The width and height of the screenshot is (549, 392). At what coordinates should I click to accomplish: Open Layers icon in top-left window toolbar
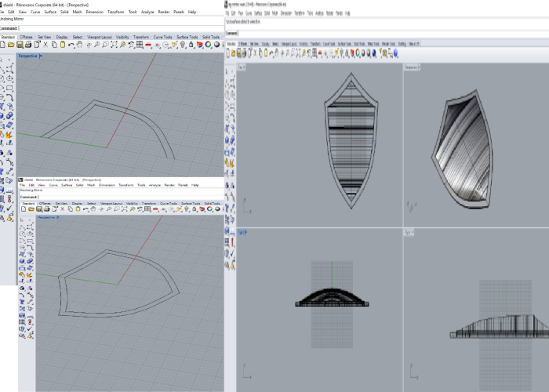click(x=199, y=45)
